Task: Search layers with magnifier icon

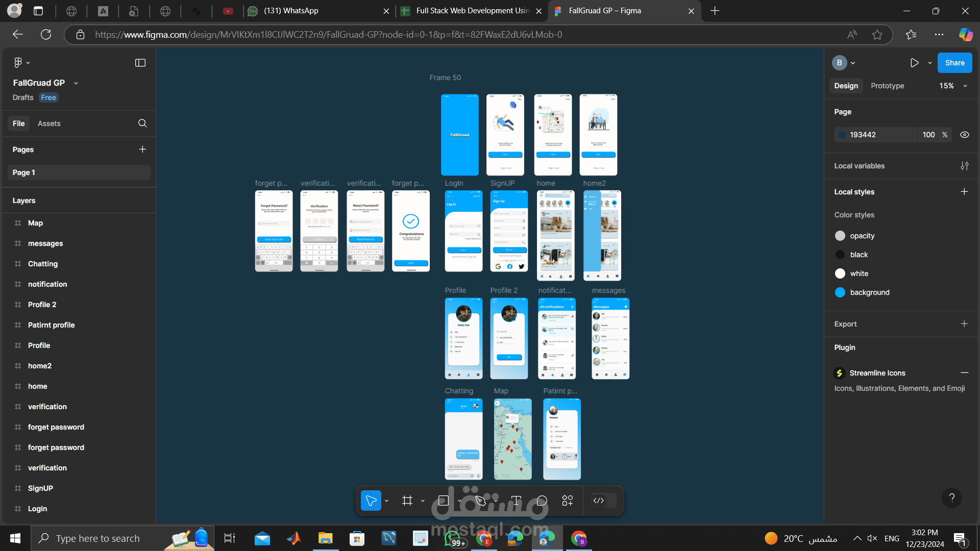Action: pos(142,123)
